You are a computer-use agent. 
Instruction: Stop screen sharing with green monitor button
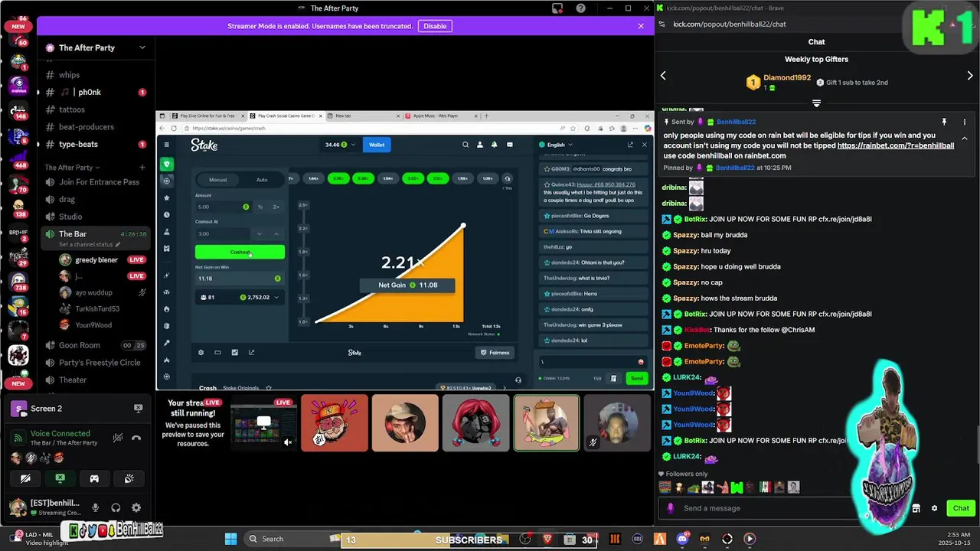coord(60,478)
